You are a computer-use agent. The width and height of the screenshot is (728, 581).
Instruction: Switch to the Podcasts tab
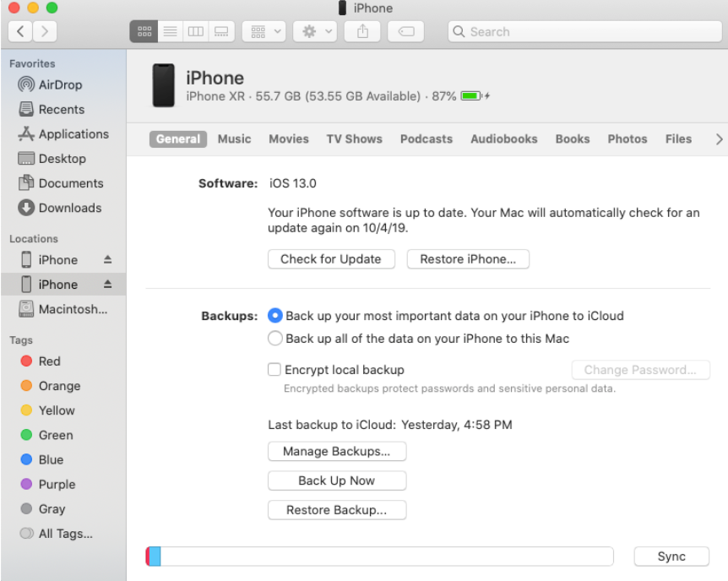[x=426, y=138]
